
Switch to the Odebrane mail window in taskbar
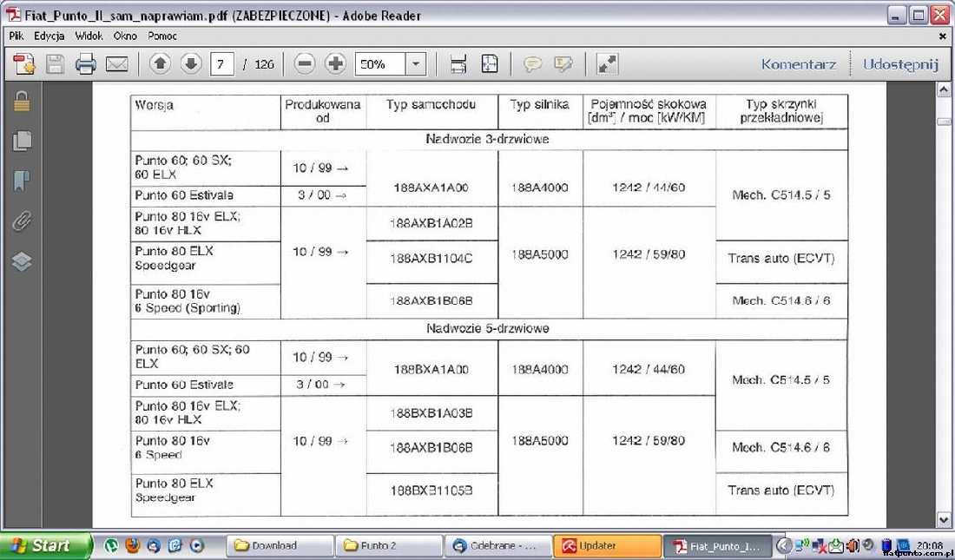[498, 545]
